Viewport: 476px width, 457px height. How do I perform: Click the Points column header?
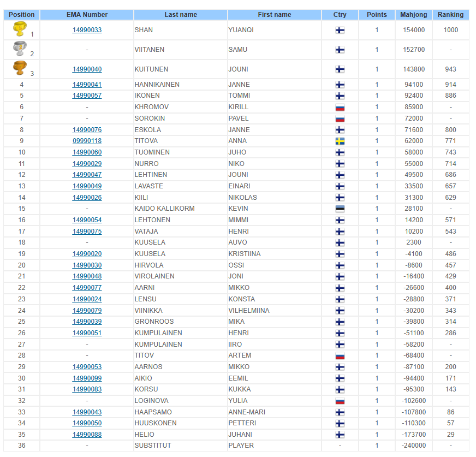click(377, 15)
